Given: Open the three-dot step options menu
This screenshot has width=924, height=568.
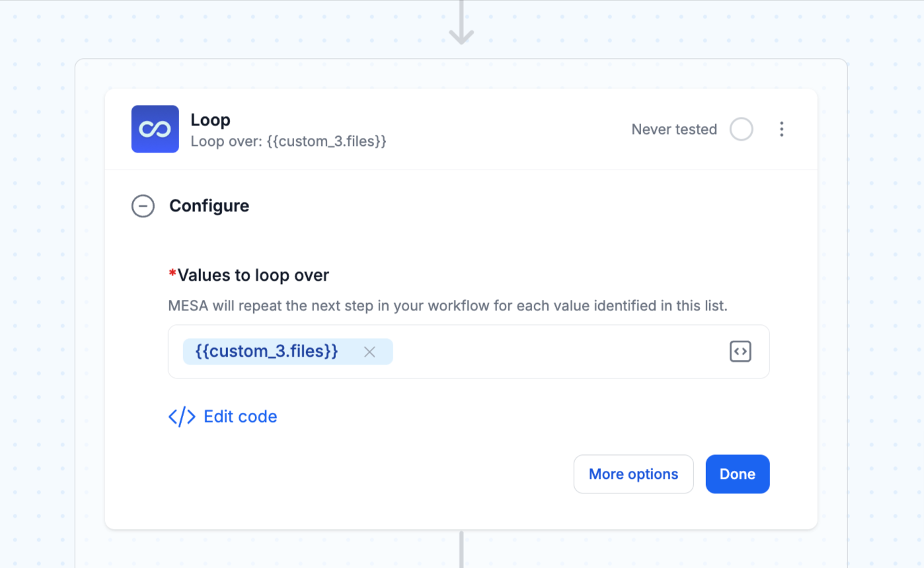Looking at the screenshot, I should 782,129.
